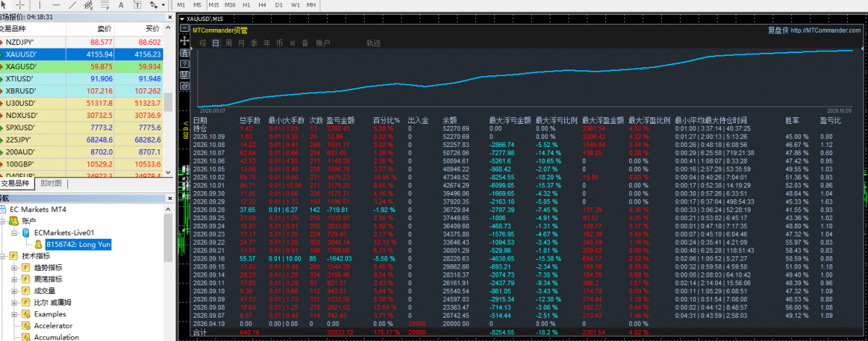Collapse the 技术指标 indicators node
The width and height of the screenshot is (868, 341).
(x=3, y=256)
